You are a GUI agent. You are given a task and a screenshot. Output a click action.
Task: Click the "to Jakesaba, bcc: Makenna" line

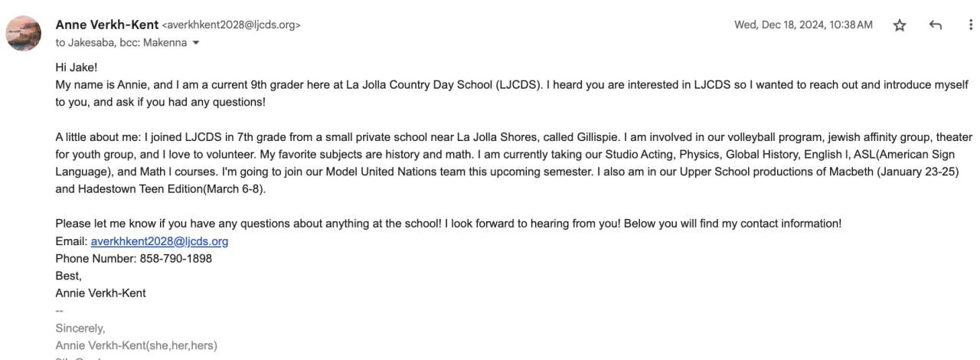(x=121, y=43)
